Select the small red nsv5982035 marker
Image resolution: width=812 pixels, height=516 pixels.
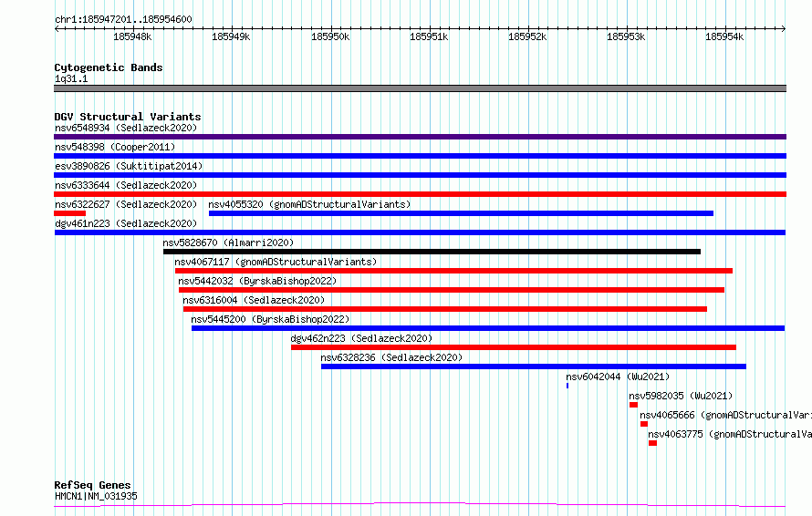coord(633,405)
